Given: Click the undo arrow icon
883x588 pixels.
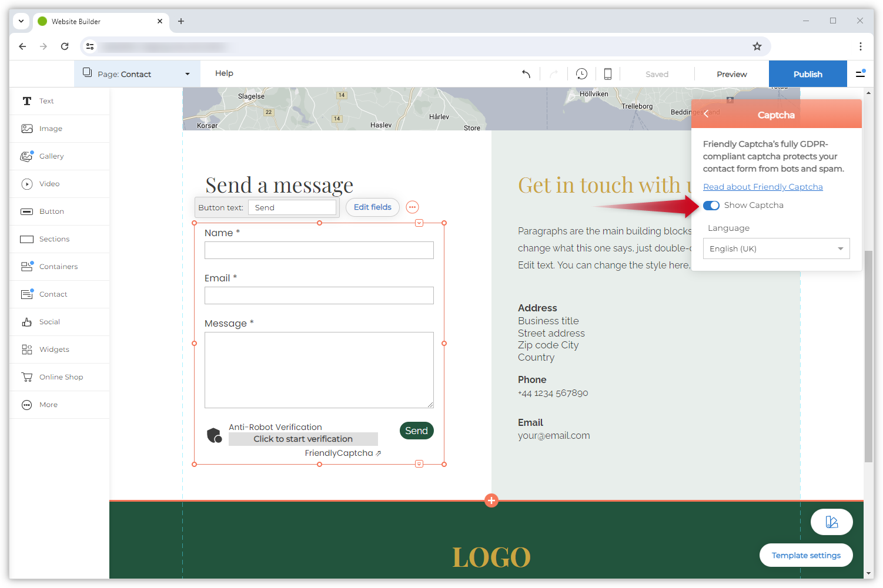Looking at the screenshot, I should [x=526, y=74].
